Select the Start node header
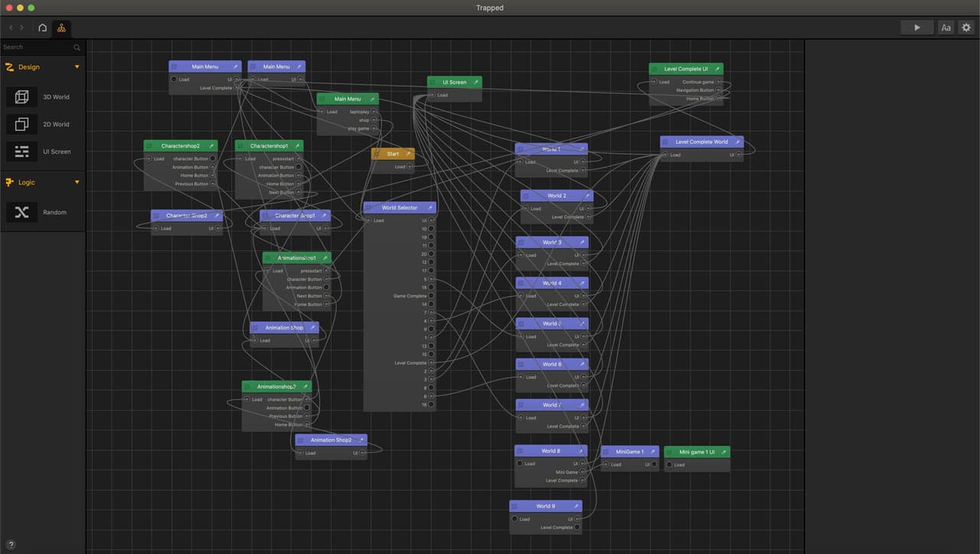This screenshot has width=980, height=554. click(393, 154)
